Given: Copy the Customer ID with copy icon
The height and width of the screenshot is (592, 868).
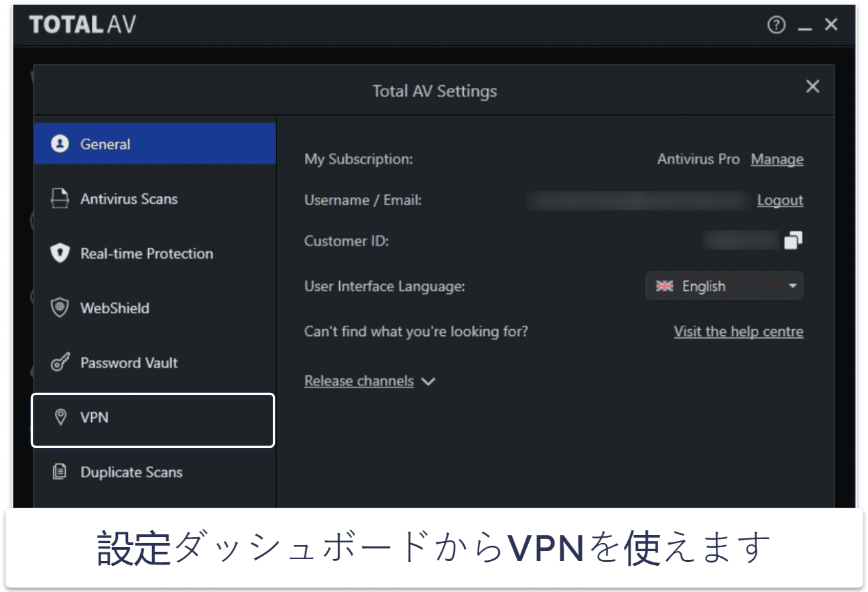Looking at the screenshot, I should (x=794, y=241).
